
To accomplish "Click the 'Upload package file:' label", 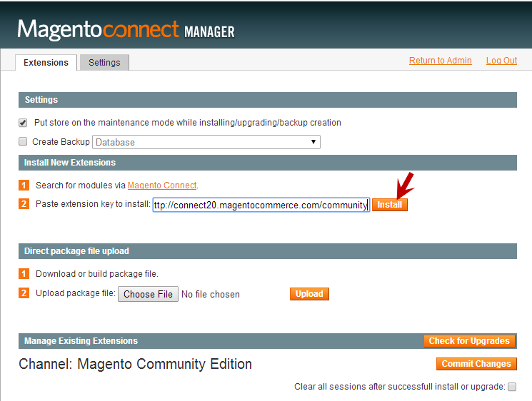I will pyautogui.click(x=76, y=293).
